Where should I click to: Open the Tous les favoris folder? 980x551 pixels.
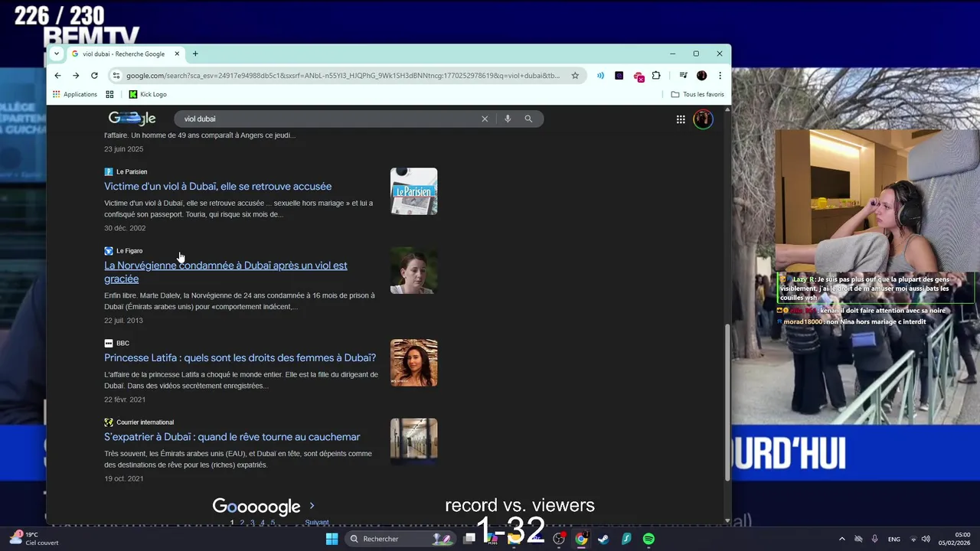coord(697,94)
